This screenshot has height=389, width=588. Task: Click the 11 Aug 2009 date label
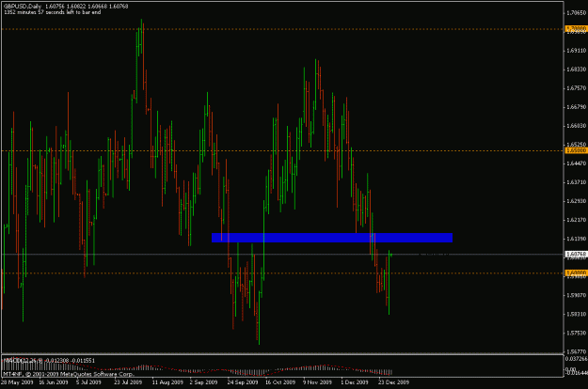[167, 382]
